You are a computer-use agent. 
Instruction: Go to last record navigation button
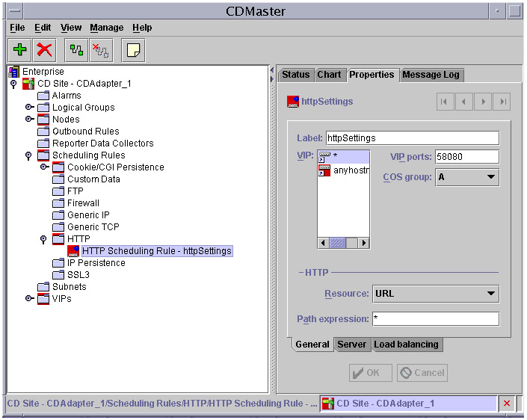pos(502,102)
